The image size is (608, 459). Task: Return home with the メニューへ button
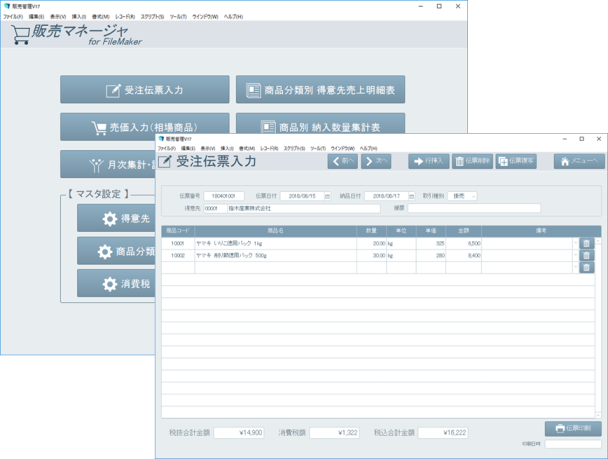[x=579, y=161]
